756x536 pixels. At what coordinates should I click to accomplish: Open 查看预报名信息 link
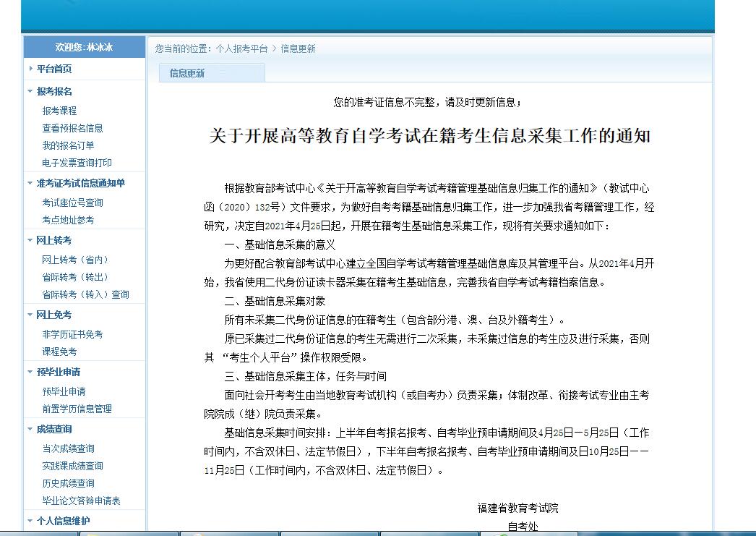72,128
